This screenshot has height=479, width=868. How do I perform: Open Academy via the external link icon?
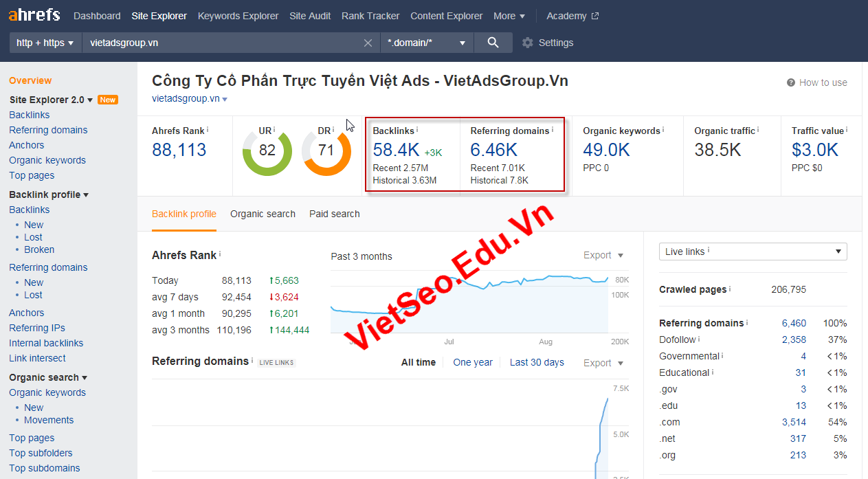(595, 15)
